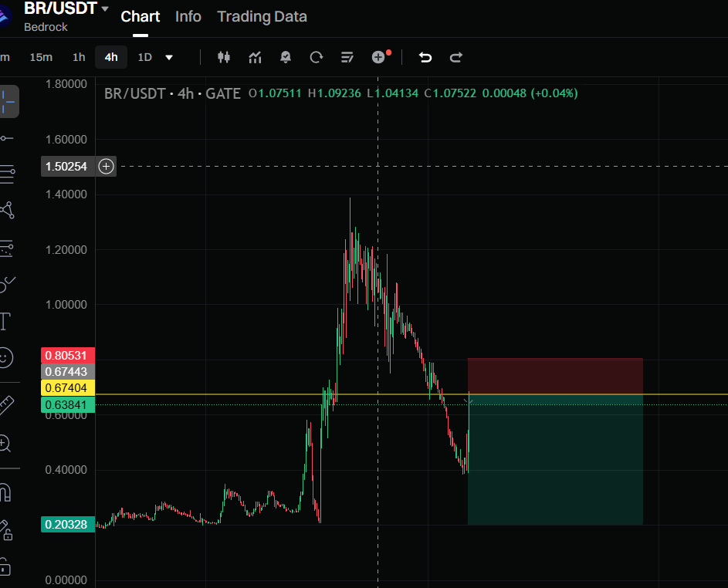This screenshot has height=588, width=728.
Task: Click the red 0.80531 stop price label
Action: [x=68, y=356]
